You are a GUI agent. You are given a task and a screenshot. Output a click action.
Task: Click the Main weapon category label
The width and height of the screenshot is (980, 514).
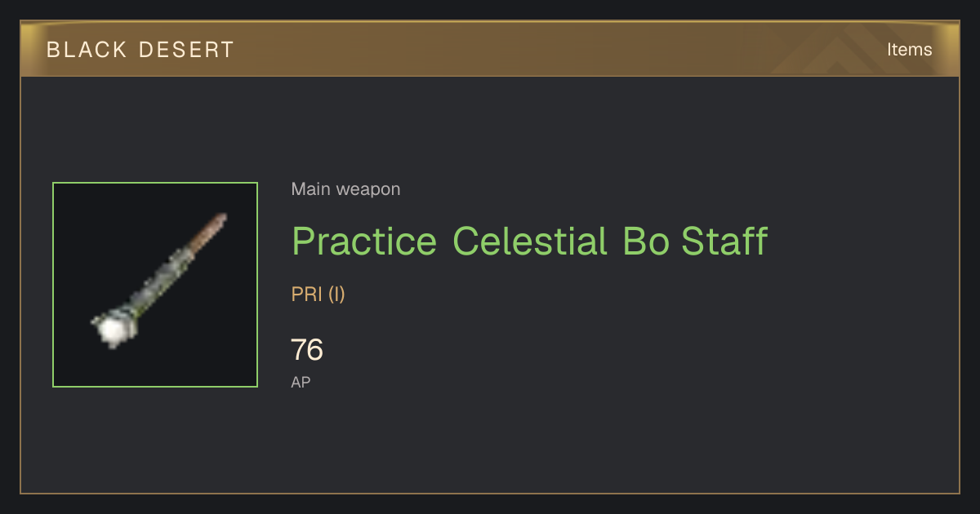pos(345,189)
